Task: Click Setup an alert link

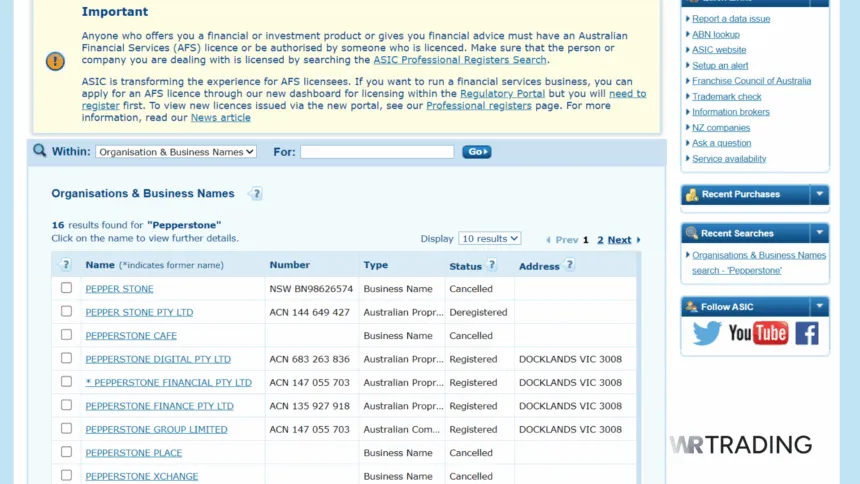Action: tap(720, 66)
